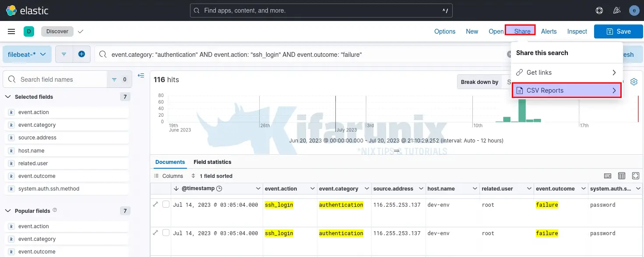This screenshot has width=644, height=257.
Task: Collapse the Popular fields section
Action: pos(8,211)
